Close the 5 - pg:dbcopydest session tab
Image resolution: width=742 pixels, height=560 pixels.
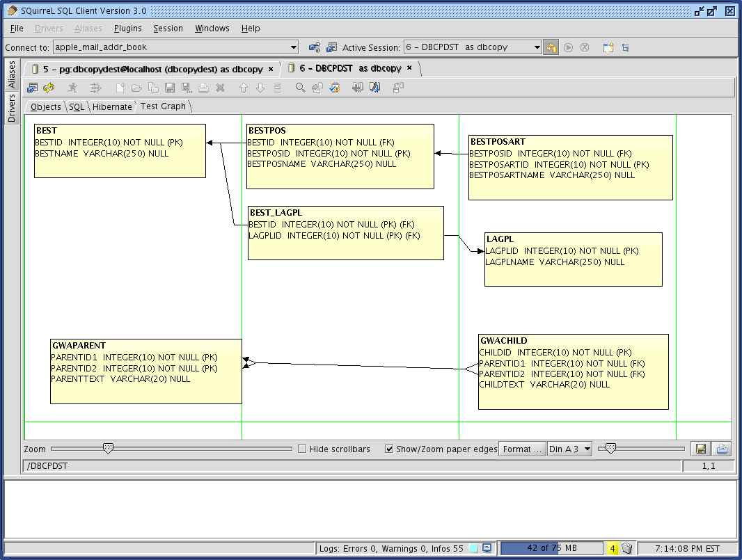click(x=271, y=69)
